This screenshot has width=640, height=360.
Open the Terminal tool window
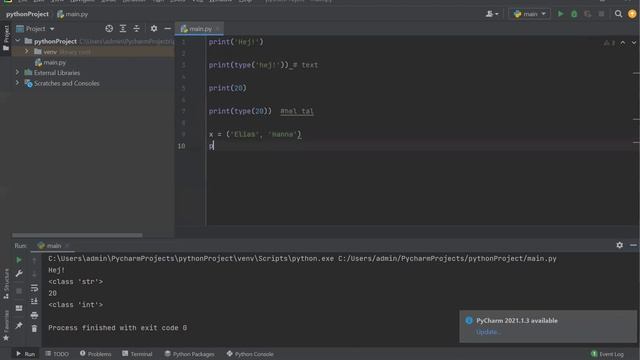coord(137,354)
